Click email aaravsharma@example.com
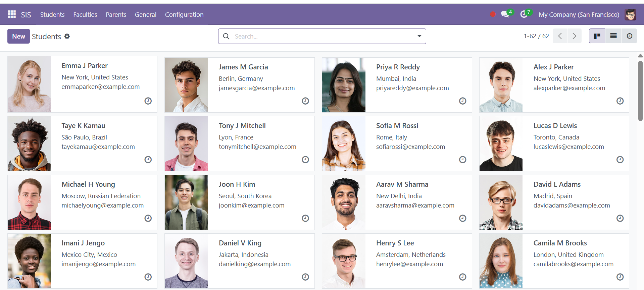 tap(415, 205)
